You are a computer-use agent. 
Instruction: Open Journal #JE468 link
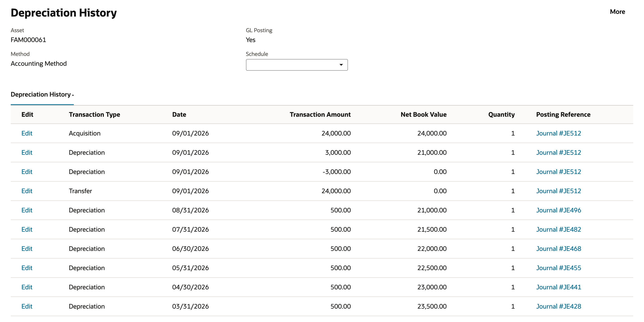click(x=559, y=249)
